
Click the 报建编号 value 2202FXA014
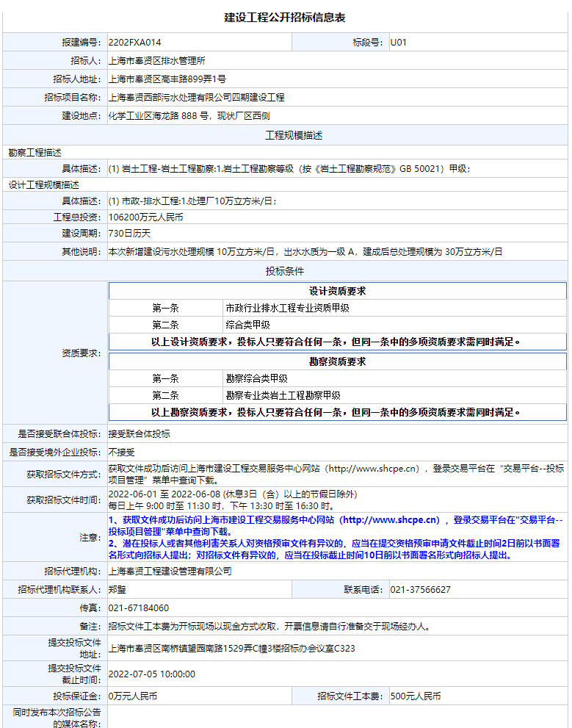134,43
